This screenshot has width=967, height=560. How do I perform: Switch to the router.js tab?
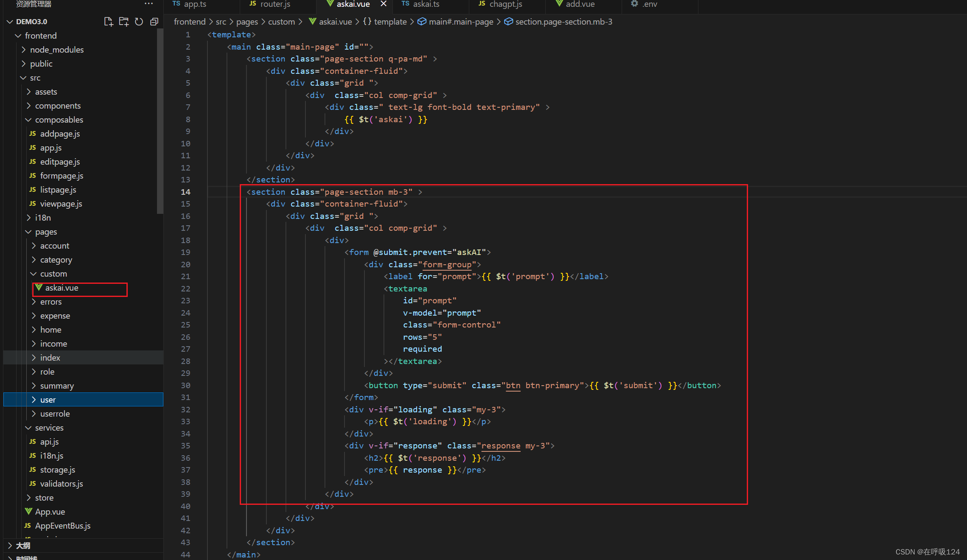click(275, 4)
